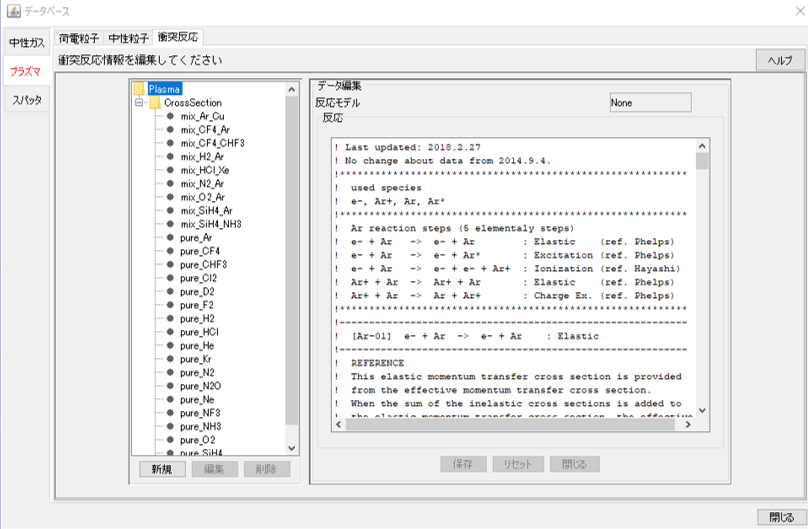Close the データベース window with X
808x529 pixels.
pos(799,11)
